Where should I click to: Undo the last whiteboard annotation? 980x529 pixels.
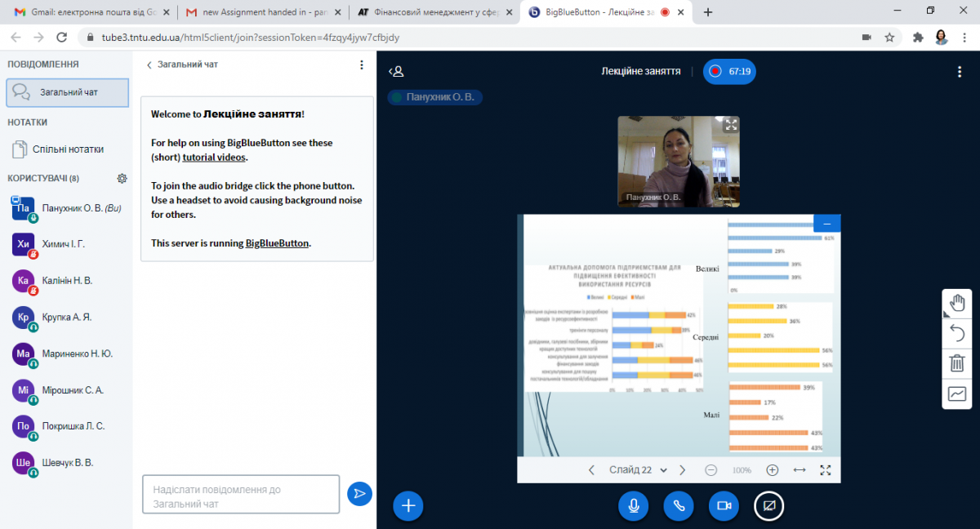956,333
